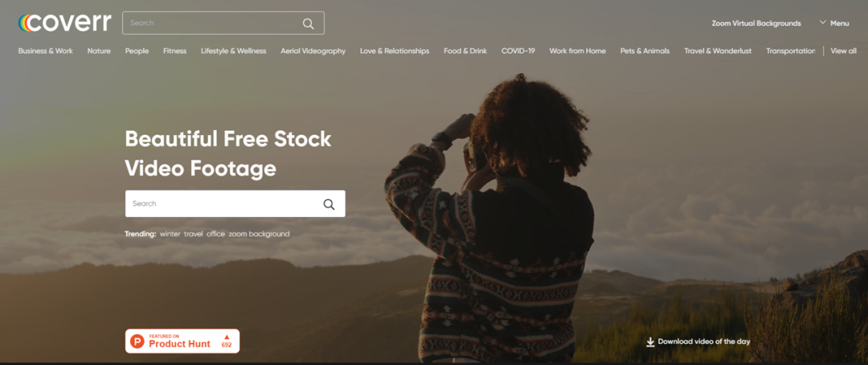
Task: Open the Nature category
Action: tap(99, 51)
